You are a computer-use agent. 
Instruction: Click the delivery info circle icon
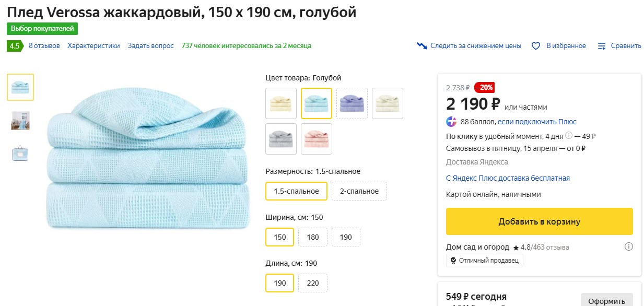pos(569,136)
